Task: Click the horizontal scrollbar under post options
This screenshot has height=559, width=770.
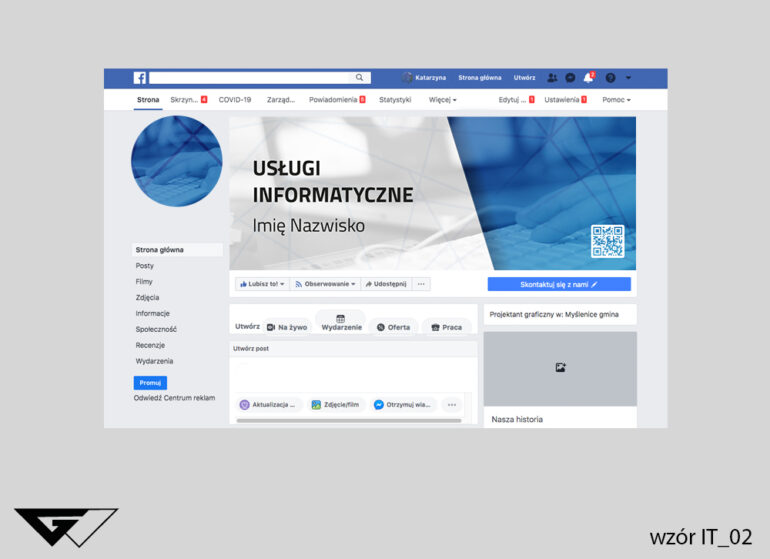Action: click(349, 421)
